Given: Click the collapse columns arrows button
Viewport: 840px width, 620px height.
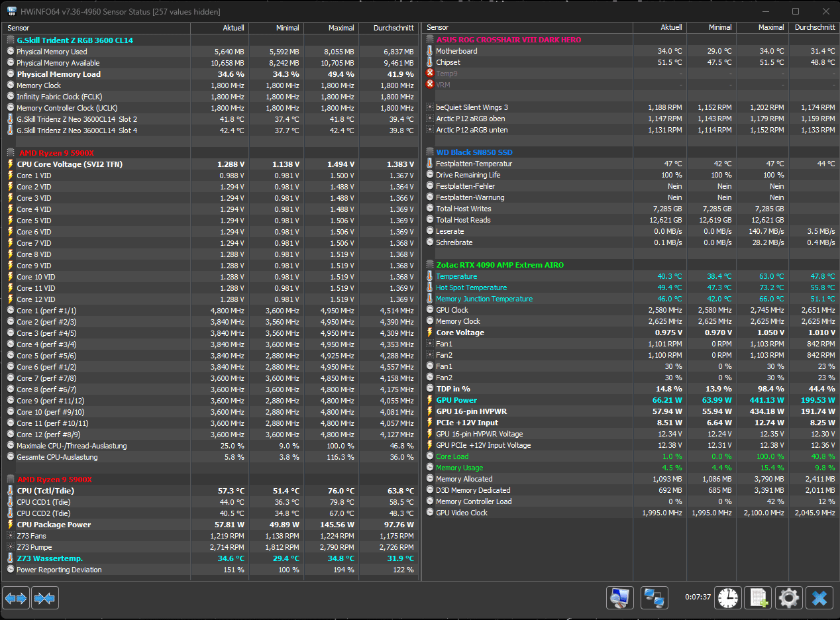Looking at the screenshot, I should [x=44, y=598].
